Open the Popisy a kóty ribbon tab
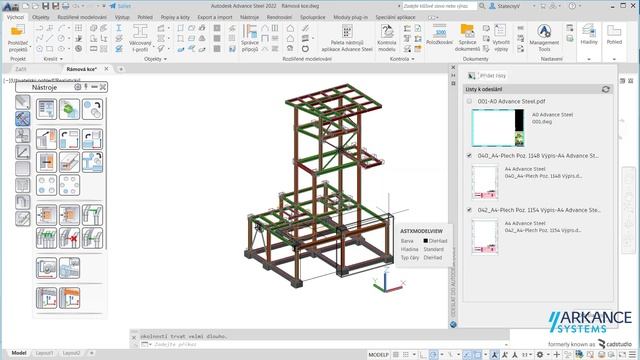Viewport: 640px width, 360px height. [x=175, y=18]
